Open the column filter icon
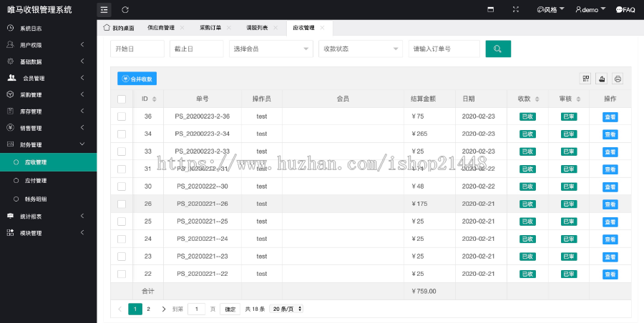Screen dimensions: 644x323 (585, 79)
